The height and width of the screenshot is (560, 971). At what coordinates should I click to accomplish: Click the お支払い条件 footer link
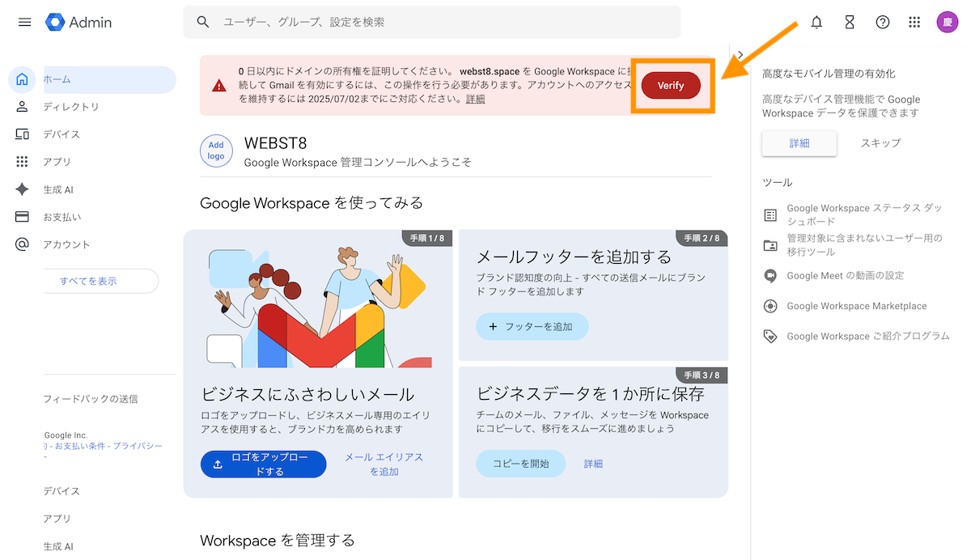coord(79,446)
